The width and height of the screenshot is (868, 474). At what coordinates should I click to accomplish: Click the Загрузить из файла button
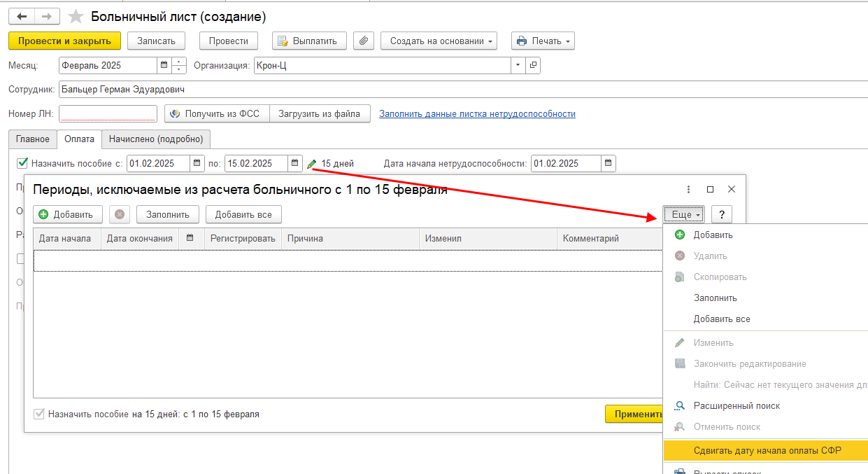pos(320,113)
